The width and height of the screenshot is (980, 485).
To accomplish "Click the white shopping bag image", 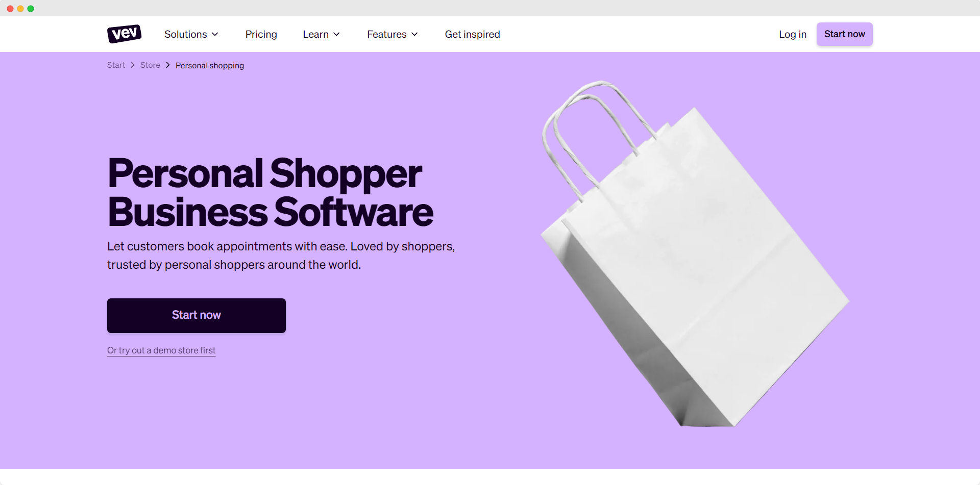I will pyautogui.click(x=695, y=254).
